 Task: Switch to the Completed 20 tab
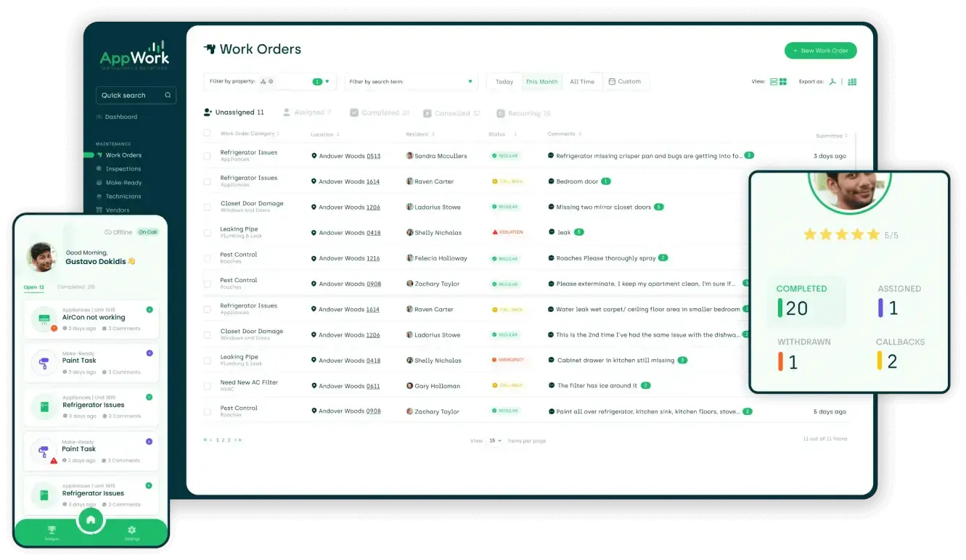tap(380, 113)
